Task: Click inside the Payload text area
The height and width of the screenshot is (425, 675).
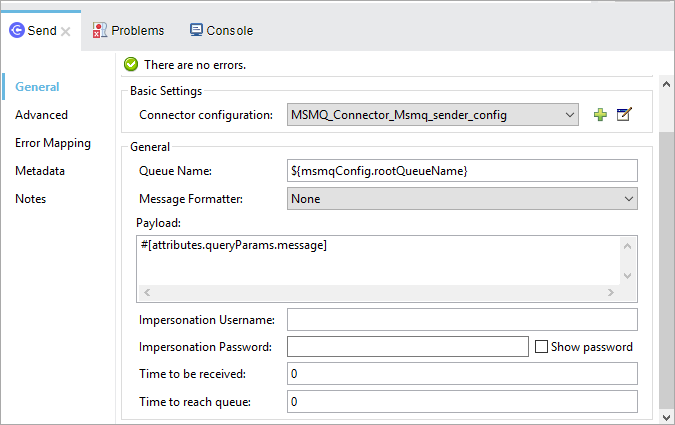Action: 380,260
